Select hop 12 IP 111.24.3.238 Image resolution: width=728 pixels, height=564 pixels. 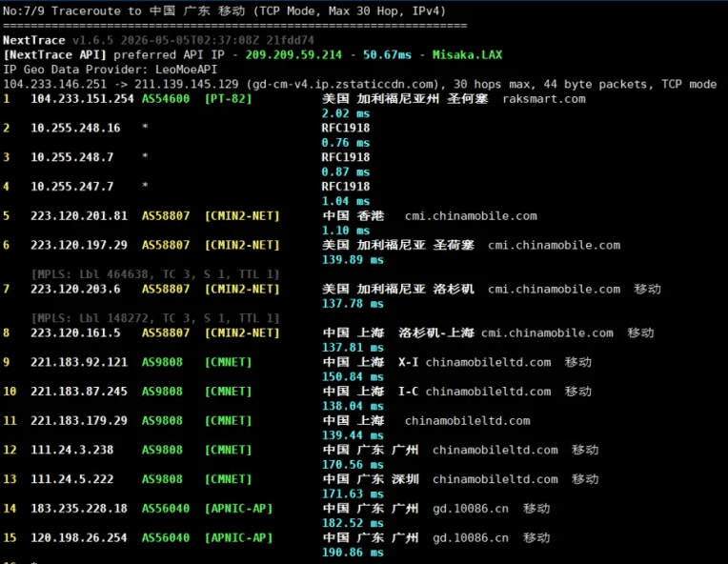click(72, 450)
